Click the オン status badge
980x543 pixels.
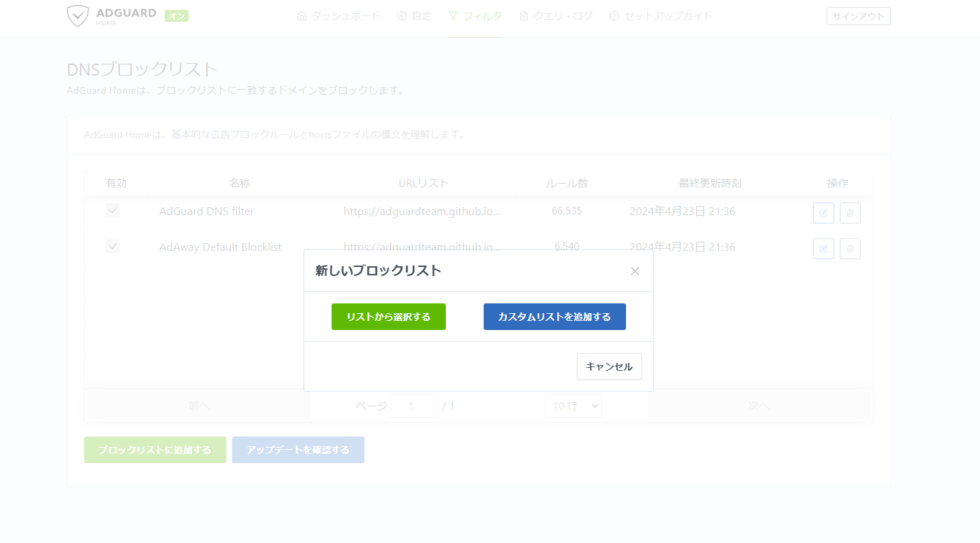(177, 16)
